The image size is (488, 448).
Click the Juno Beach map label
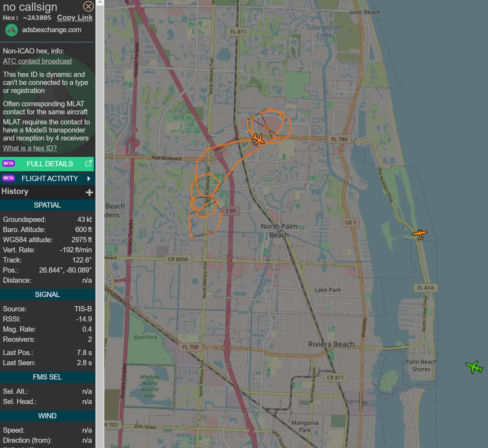(365, 12)
